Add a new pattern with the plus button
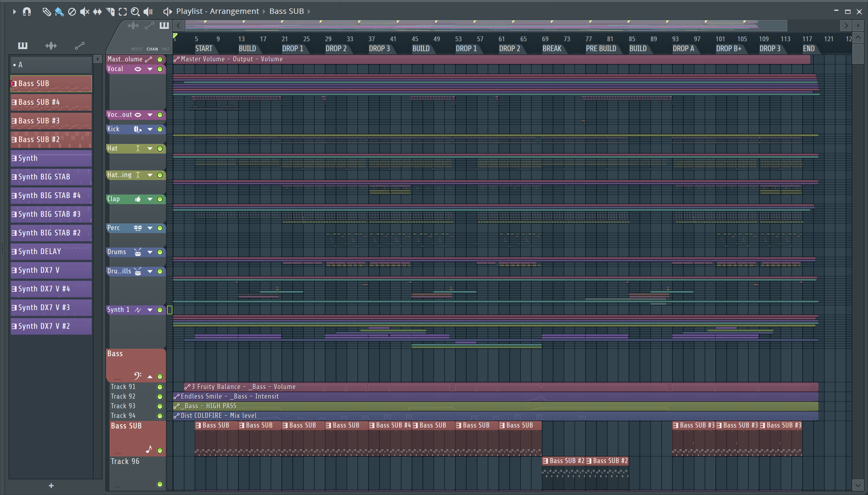This screenshot has width=868, height=495. [51, 485]
